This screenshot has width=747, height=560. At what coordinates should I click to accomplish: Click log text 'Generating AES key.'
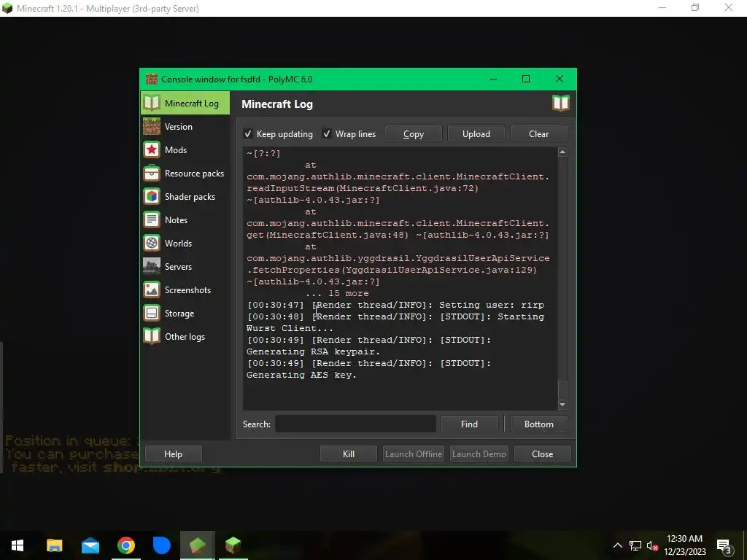(x=301, y=375)
